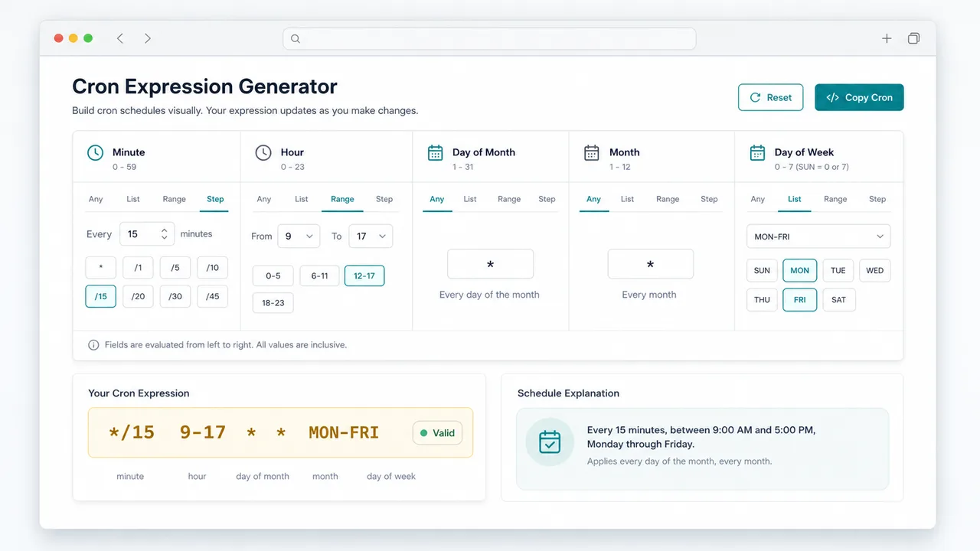Copy the cron expression with Copy Cron

coord(859,97)
